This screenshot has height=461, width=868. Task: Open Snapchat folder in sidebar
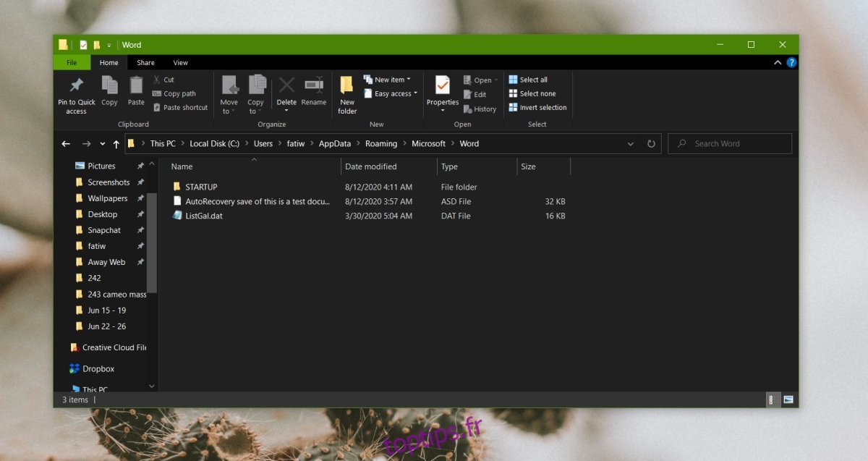click(x=104, y=230)
